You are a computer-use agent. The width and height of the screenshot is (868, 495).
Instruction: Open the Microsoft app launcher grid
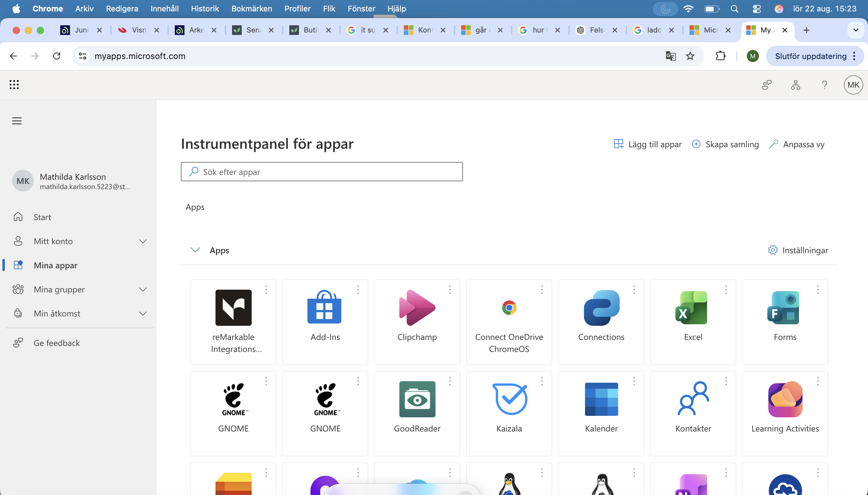pyautogui.click(x=14, y=85)
